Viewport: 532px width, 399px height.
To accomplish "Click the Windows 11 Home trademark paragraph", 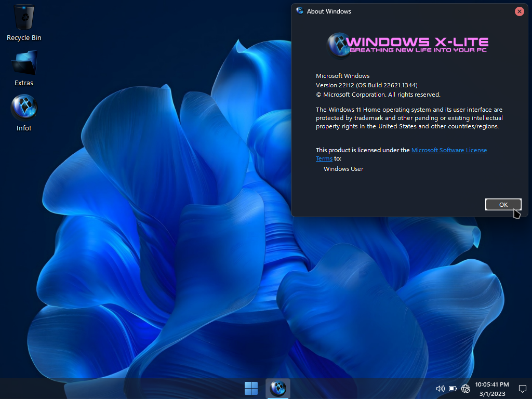I will 409,118.
